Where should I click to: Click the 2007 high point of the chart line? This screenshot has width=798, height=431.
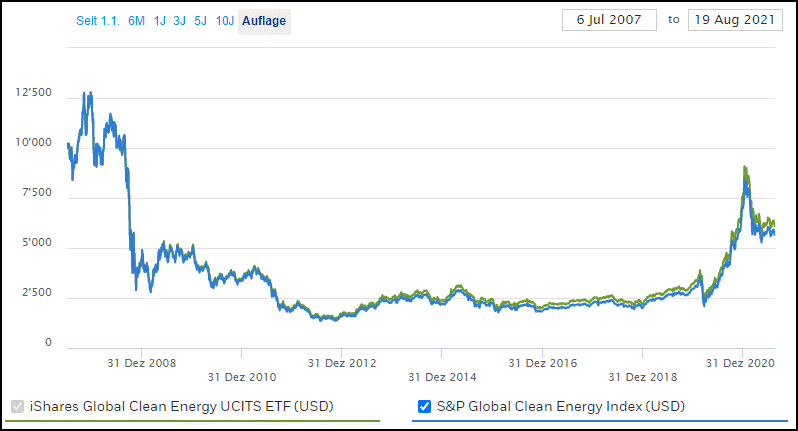[x=89, y=94]
